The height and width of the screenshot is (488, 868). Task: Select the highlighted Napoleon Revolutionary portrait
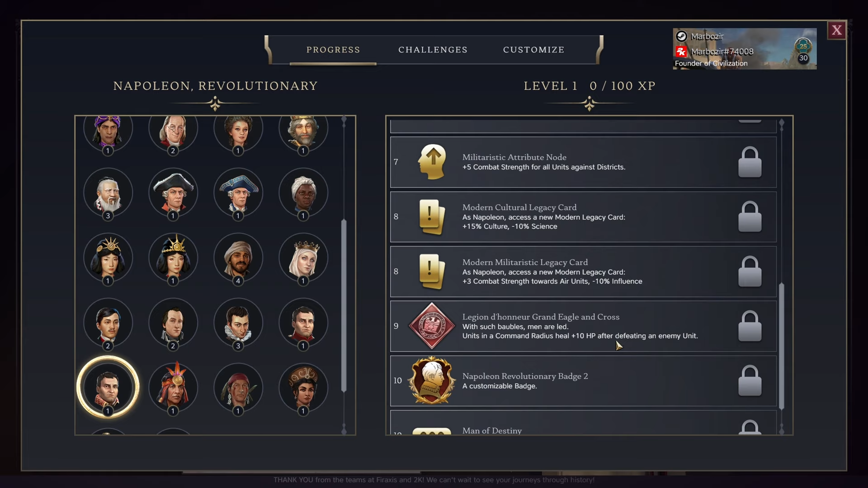point(108,387)
